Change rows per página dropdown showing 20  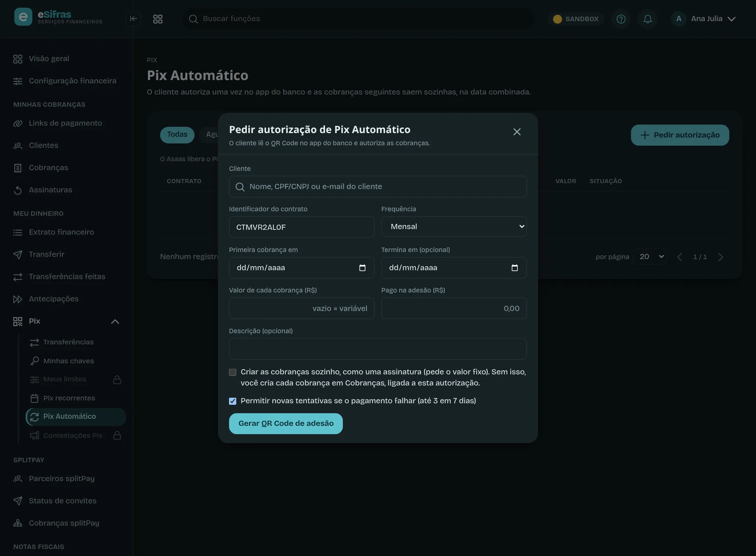click(650, 257)
